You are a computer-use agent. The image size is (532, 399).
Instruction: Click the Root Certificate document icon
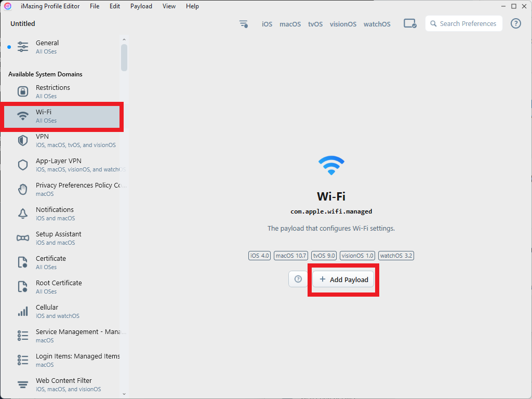[23, 287]
